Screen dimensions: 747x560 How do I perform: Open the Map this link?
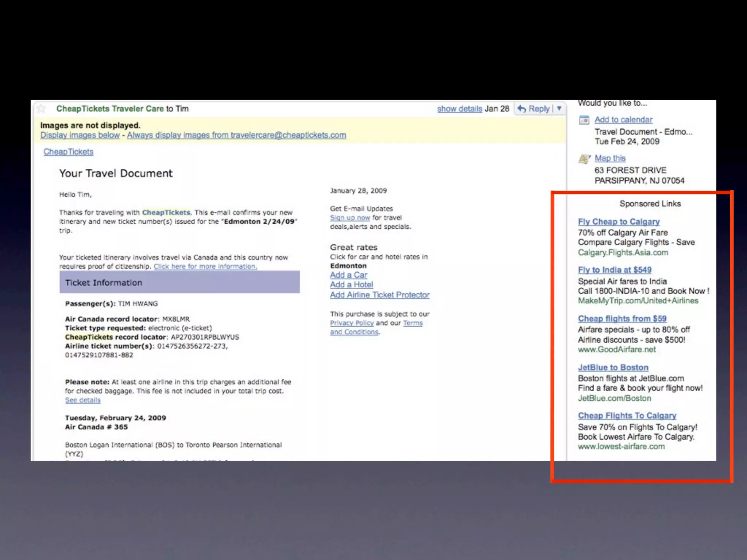610,158
